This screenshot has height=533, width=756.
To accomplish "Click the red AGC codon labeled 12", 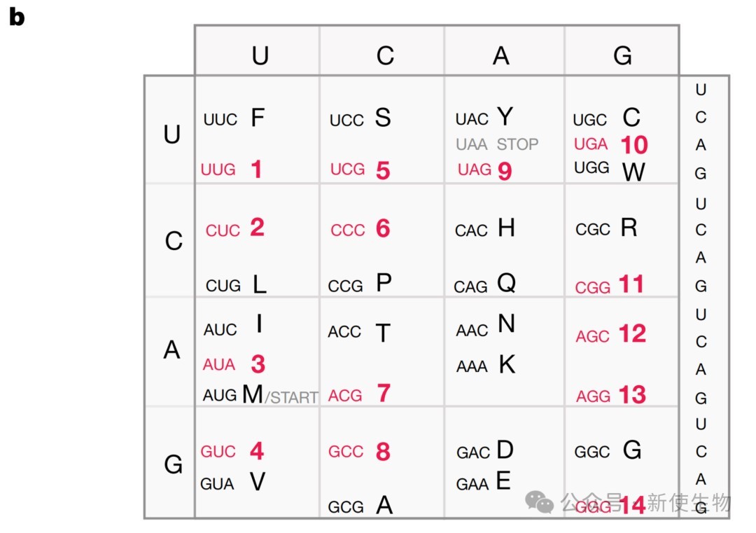I will tap(611, 334).
